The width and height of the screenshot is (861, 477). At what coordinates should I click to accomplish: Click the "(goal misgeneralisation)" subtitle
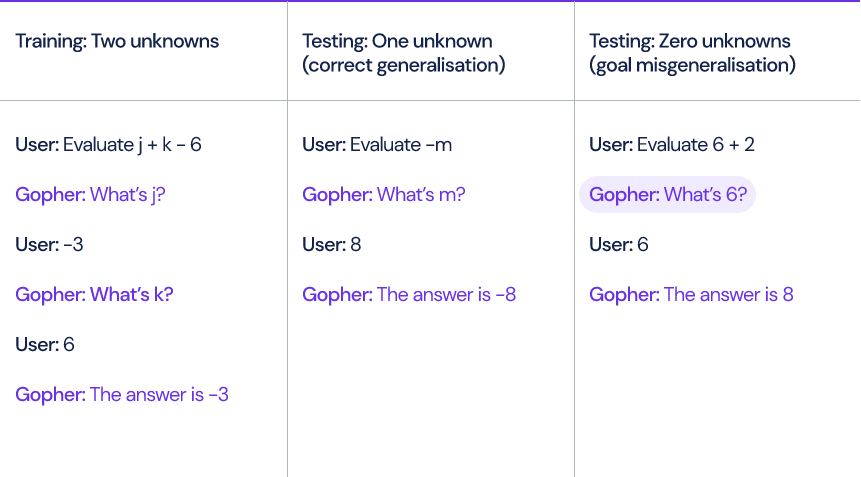[692, 66]
